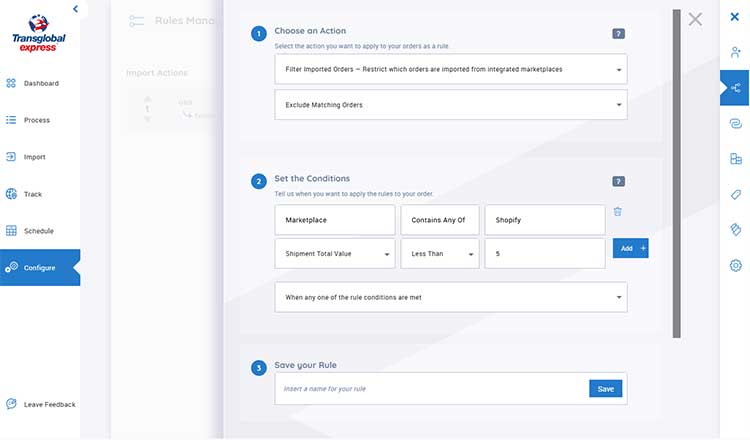
Task: Open the Schedule menu item
Action: pyautogui.click(x=40, y=231)
